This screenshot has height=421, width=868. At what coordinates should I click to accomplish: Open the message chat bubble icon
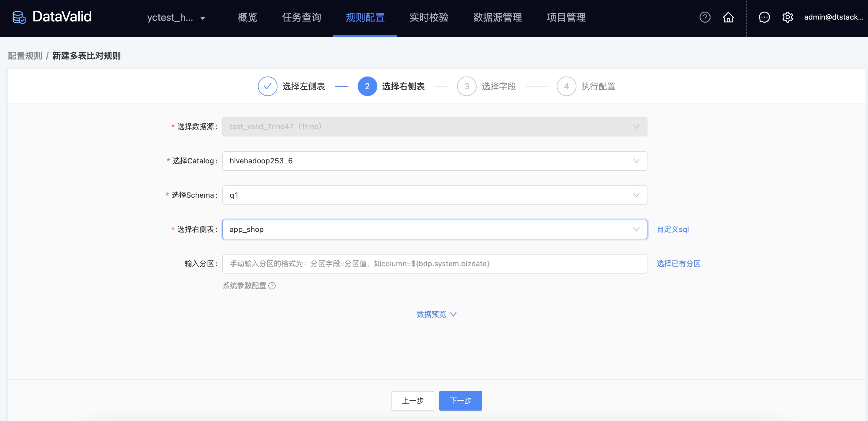coord(764,17)
